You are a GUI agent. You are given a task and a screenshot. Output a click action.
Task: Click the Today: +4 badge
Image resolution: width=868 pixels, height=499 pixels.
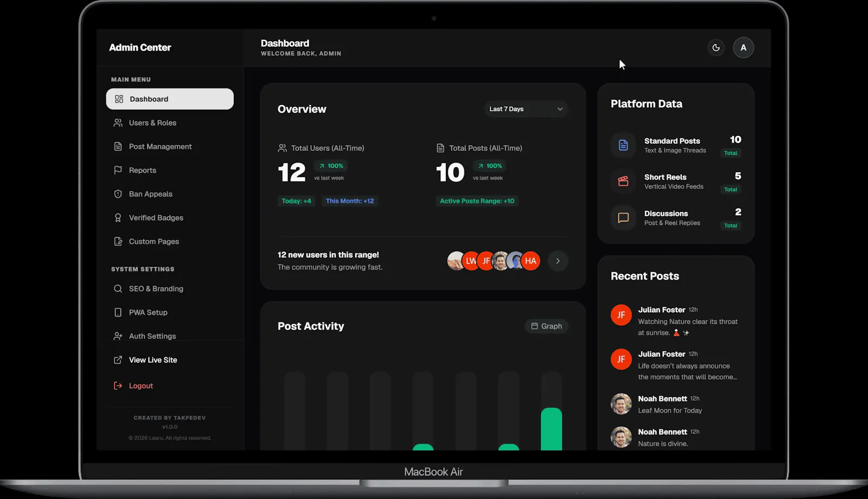click(297, 201)
